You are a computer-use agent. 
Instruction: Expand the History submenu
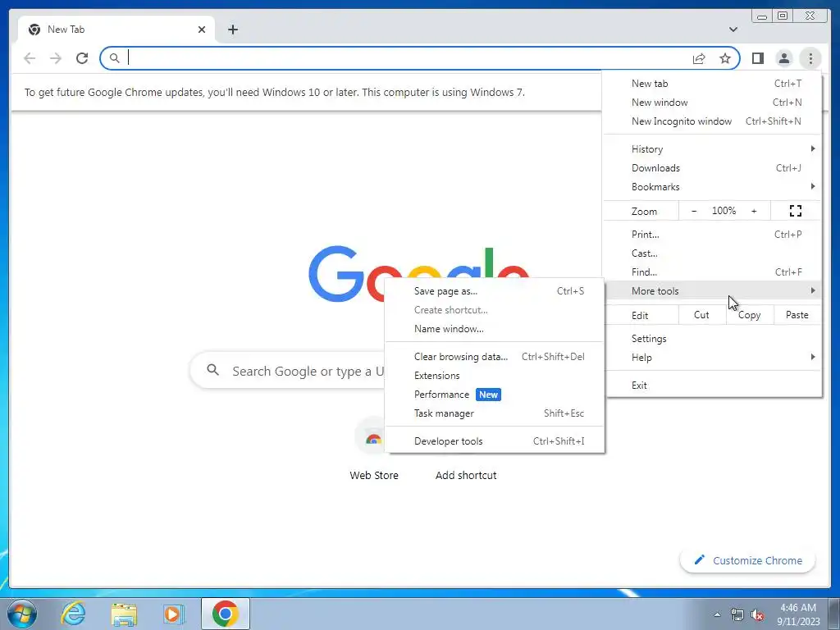pyautogui.click(x=713, y=149)
